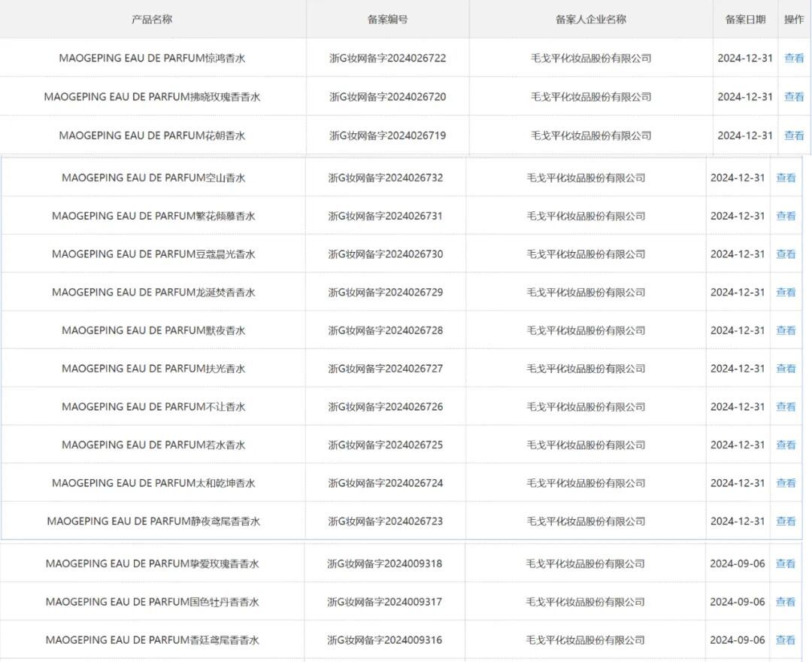Click date 2024-09-06 in 香廷鸢尾香香水 row
This screenshot has height=662, width=812.
pos(738,639)
